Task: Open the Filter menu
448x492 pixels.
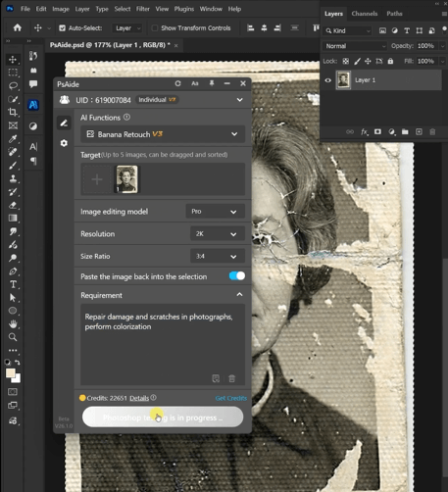Action: coord(143,9)
